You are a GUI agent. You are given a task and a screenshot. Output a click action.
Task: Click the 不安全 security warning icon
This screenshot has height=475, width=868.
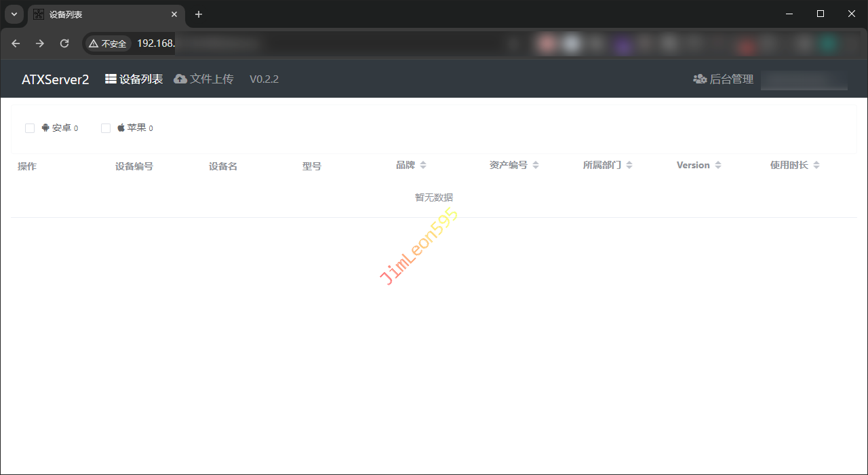(94, 43)
